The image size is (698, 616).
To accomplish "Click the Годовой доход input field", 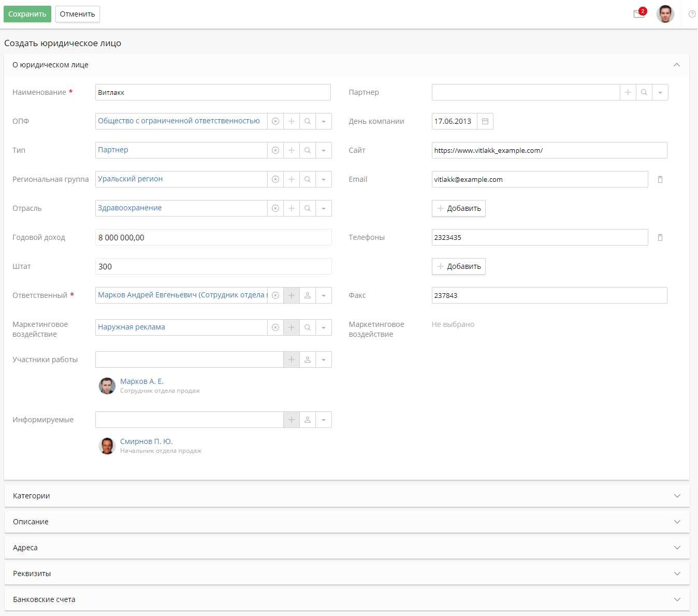I will [x=213, y=237].
